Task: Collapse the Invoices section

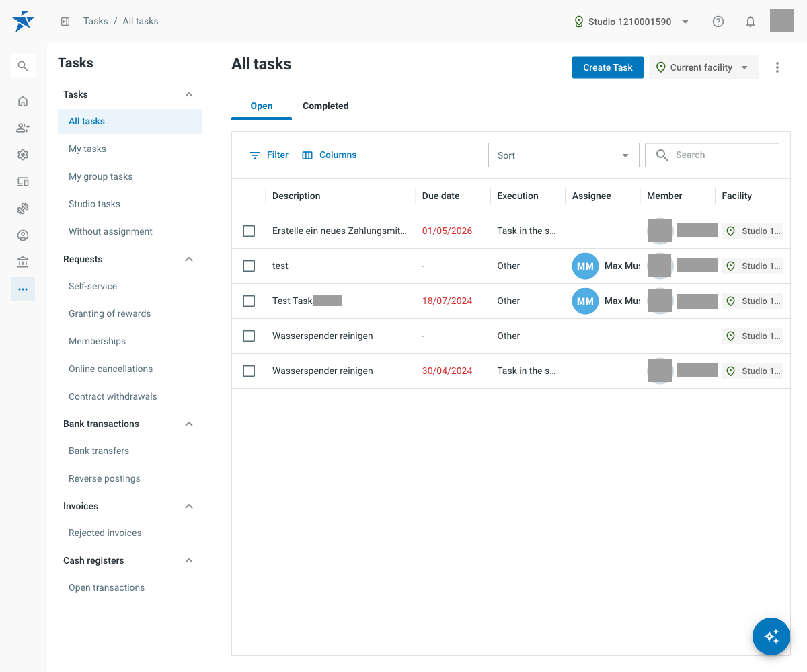Action: point(189,507)
